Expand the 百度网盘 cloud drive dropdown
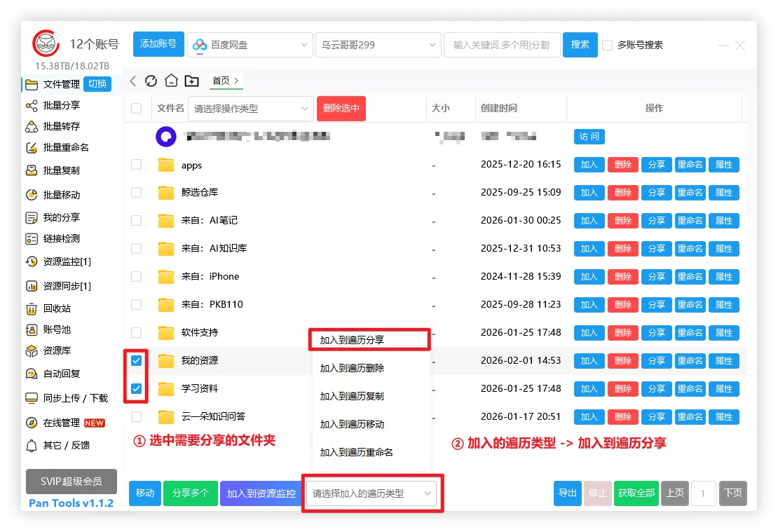Viewport: 778px width, 532px height. coord(250,45)
